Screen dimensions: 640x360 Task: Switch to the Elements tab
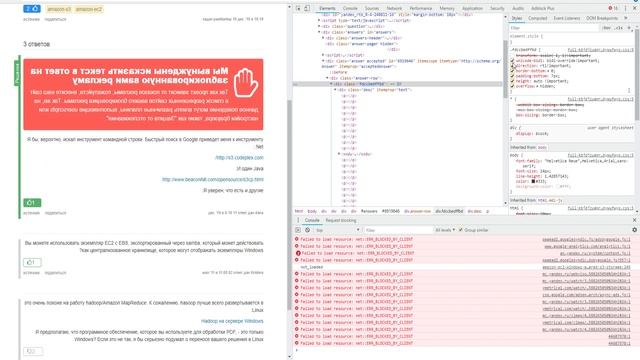point(327,8)
